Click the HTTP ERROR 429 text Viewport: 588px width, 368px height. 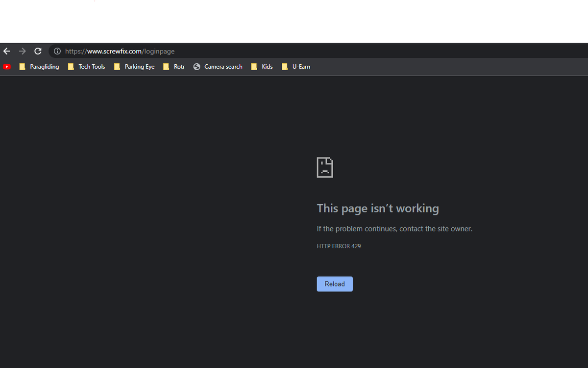339,246
